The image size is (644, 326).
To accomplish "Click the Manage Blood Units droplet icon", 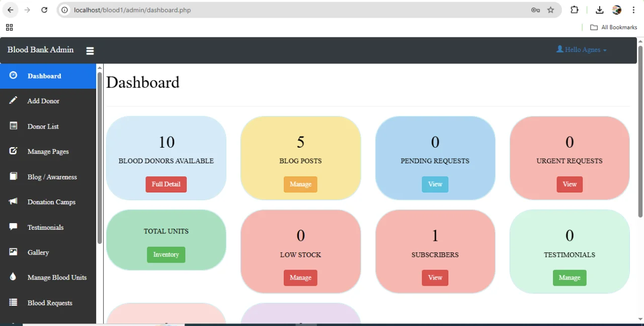I will click(x=14, y=277).
